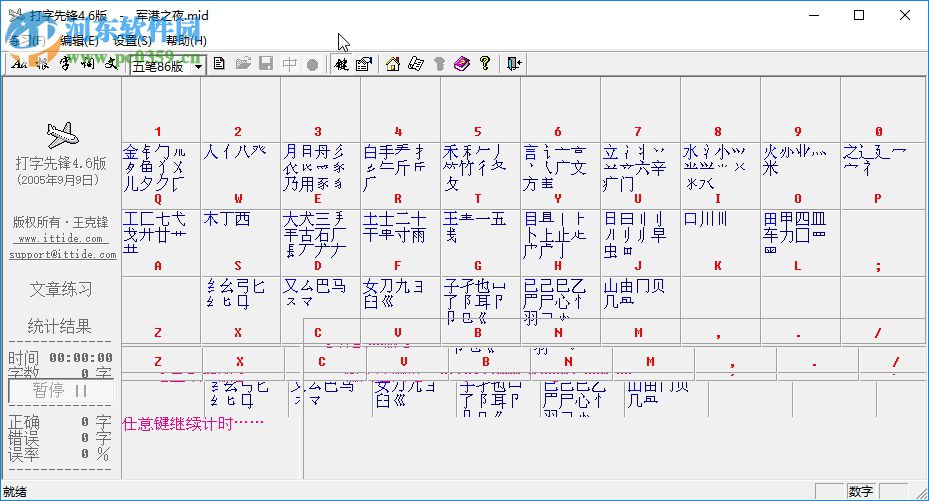Select the English letters (Aa) practice mode
Image resolution: width=929 pixels, height=501 pixels.
[x=19, y=63]
